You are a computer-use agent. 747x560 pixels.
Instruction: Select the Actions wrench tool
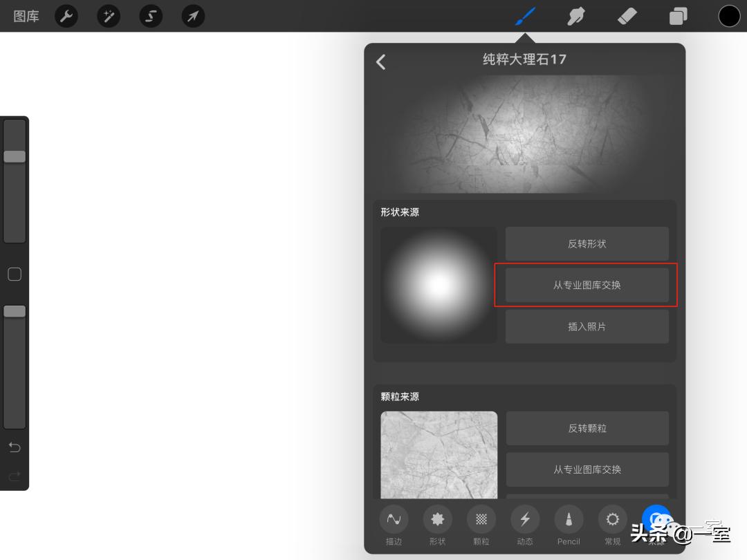tap(66, 16)
